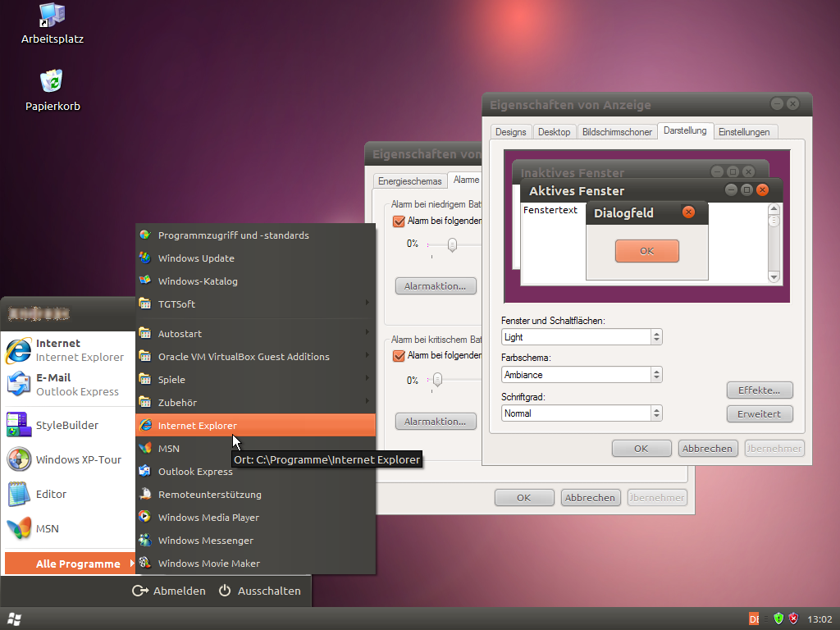This screenshot has height=630, width=840.
Task: Click the clock showing 13:02
Action: [x=819, y=619]
